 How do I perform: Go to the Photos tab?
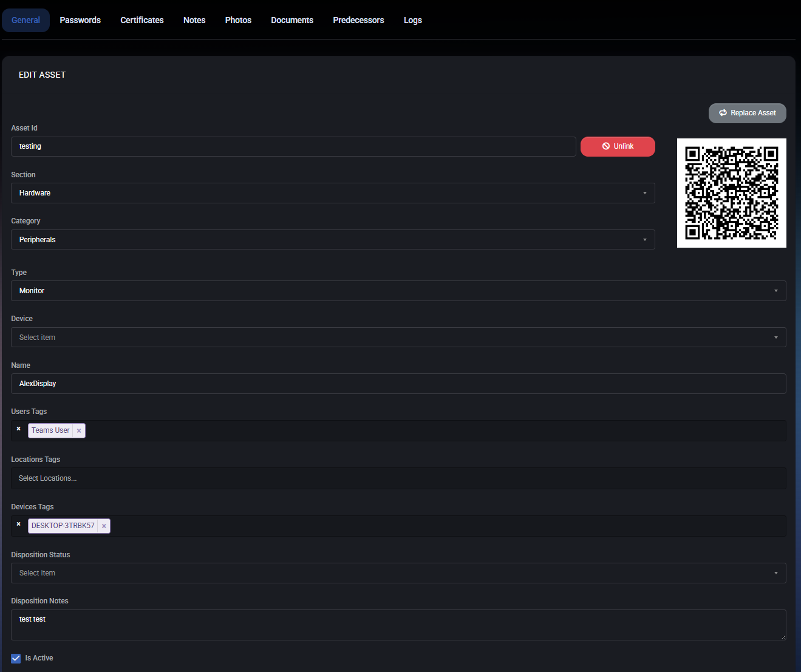238,19
